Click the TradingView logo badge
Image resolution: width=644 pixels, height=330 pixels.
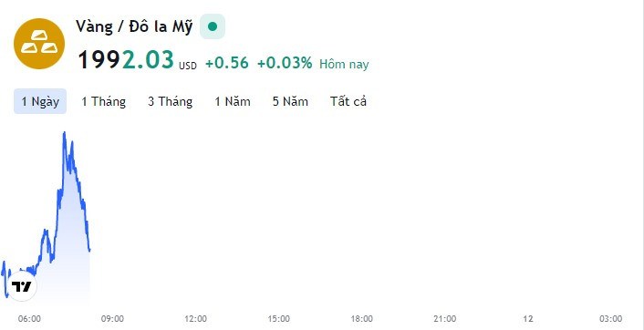22,286
